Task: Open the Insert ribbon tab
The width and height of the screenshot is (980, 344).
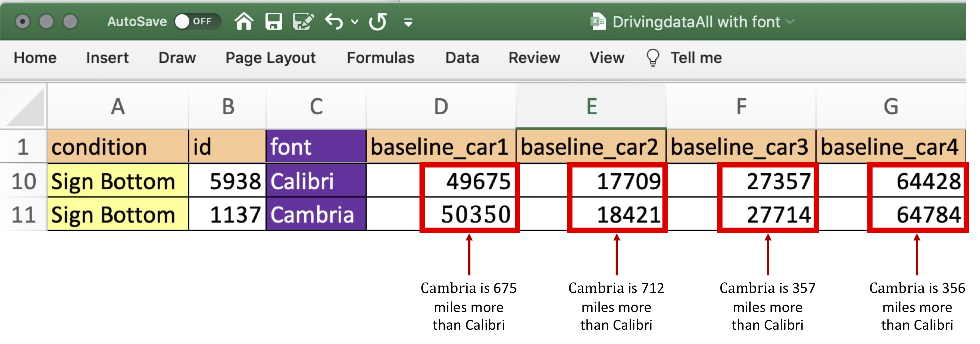Action: tap(107, 58)
